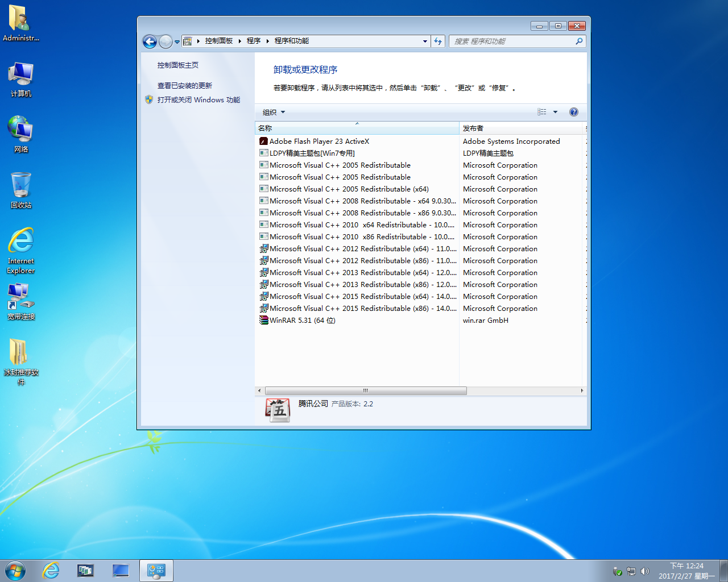Click the network tray icon
Screen dimensions: 728x582
pos(631,571)
